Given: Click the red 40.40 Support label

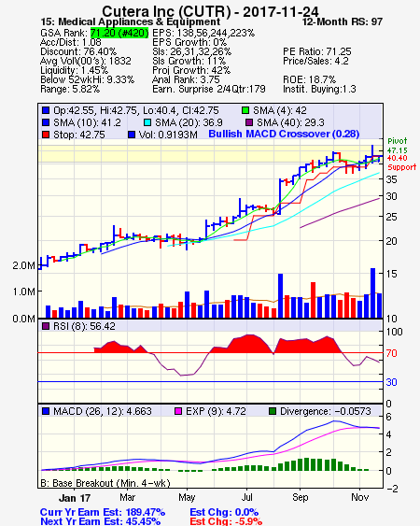Looking at the screenshot, I should click(x=401, y=163).
